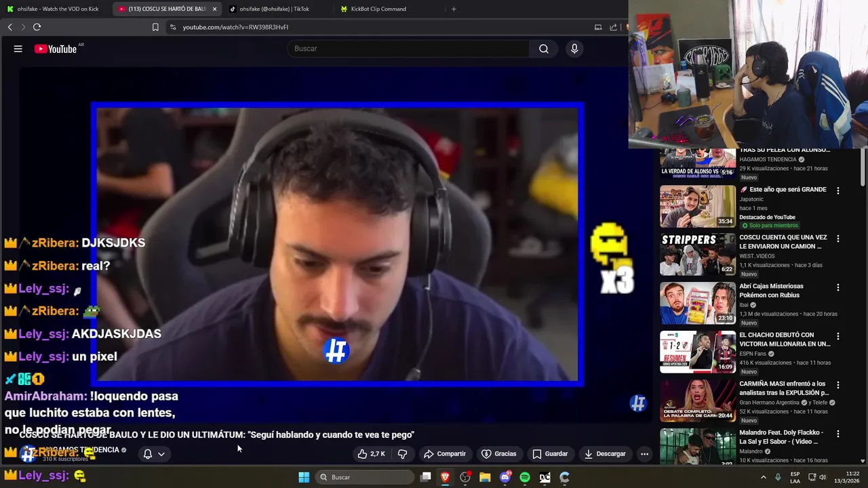This screenshot has height=488, width=868.
Task: Open options for Abrí Cajas Misteriosas video
Action: [x=838, y=287]
